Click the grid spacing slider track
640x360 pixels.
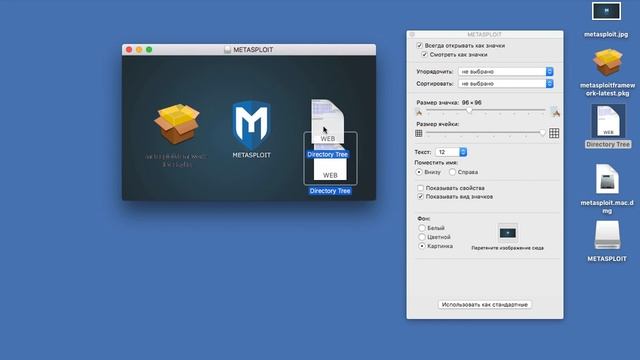[x=486, y=133]
